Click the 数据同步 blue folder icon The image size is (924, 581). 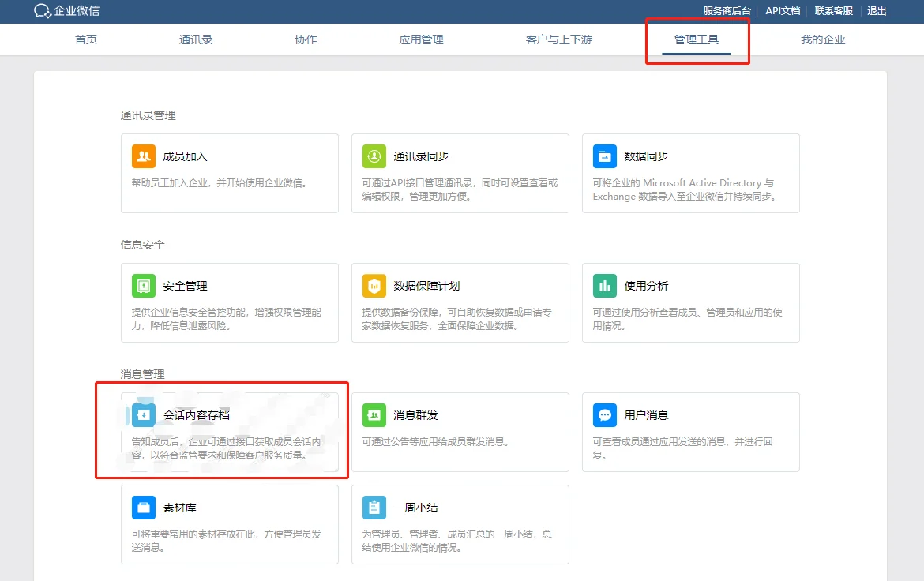click(605, 156)
